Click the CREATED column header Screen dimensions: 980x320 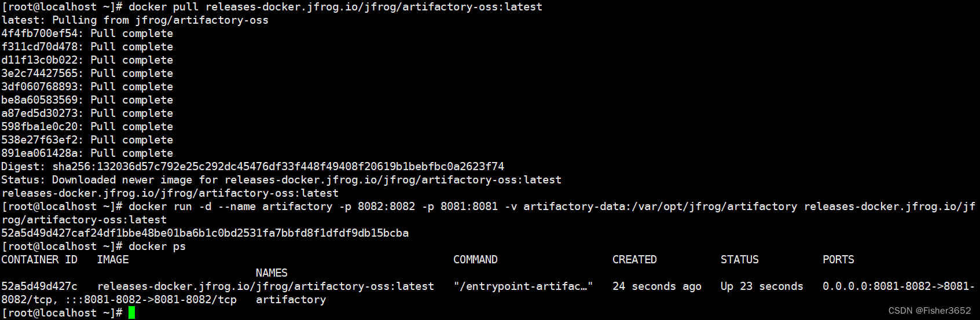coord(634,260)
